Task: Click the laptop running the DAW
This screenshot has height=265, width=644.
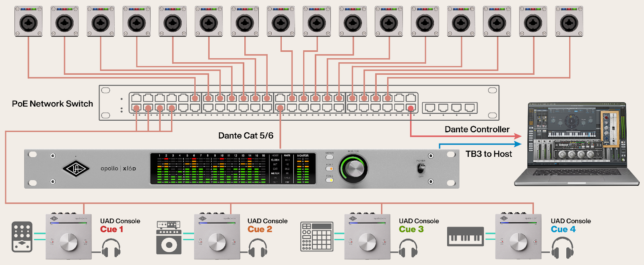Action: (x=577, y=144)
